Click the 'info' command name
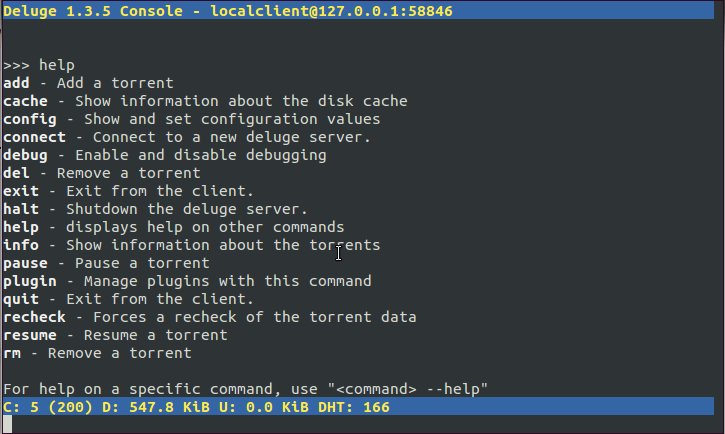The height and width of the screenshot is (434, 725). pyautogui.click(x=20, y=245)
